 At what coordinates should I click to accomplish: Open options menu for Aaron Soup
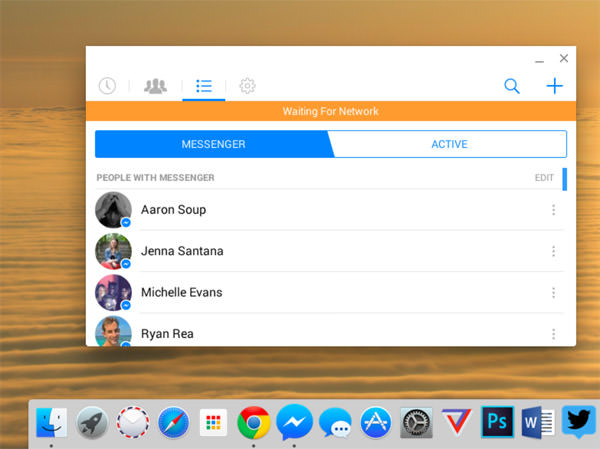pos(553,210)
